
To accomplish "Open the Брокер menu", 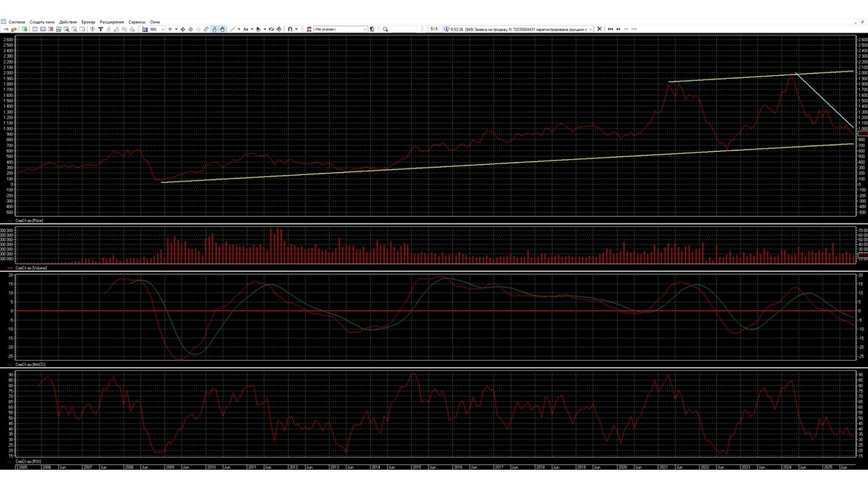I will (88, 22).
